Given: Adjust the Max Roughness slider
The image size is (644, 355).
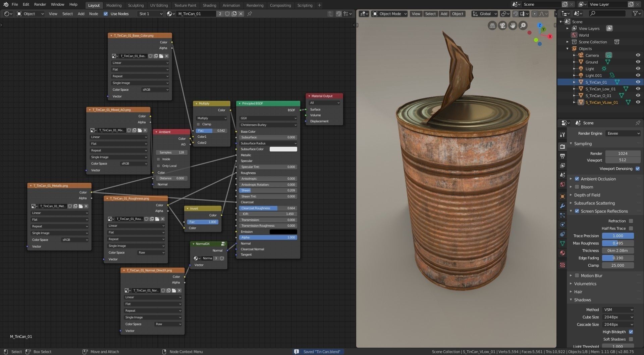Looking at the screenshot, I should click(618, 243).
